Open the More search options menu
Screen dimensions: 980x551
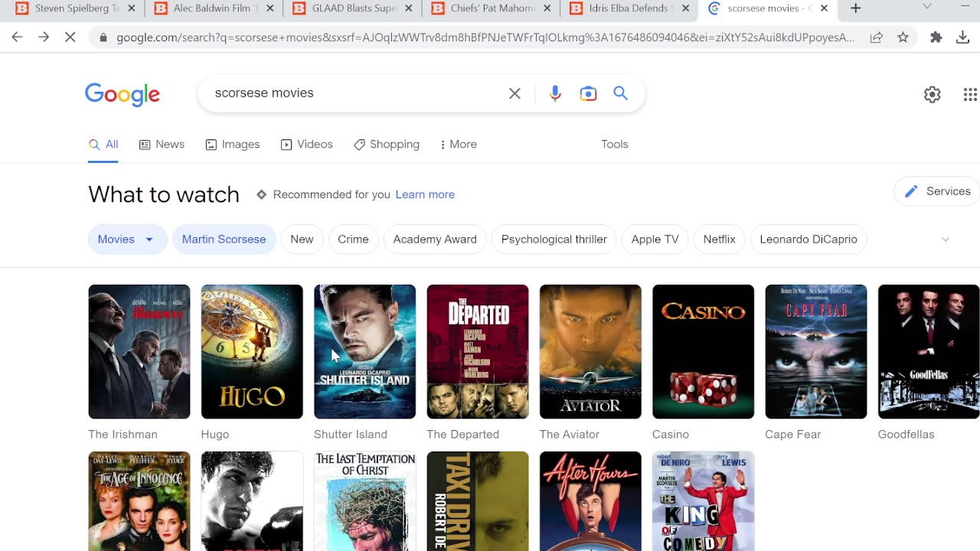(x=459, y=145)
